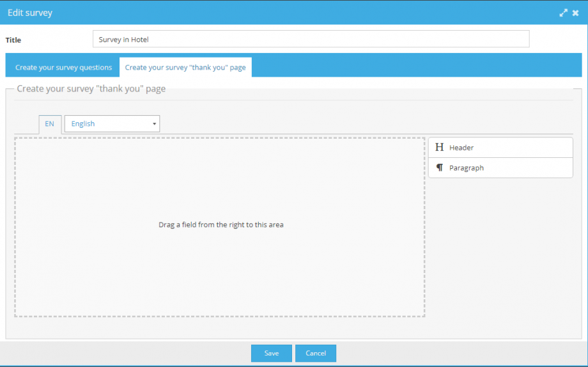Image resolution: width=588 pixels, height=367 pixels.
Task: Click the Edit survey dialog title text
Action: click(30, 13)
